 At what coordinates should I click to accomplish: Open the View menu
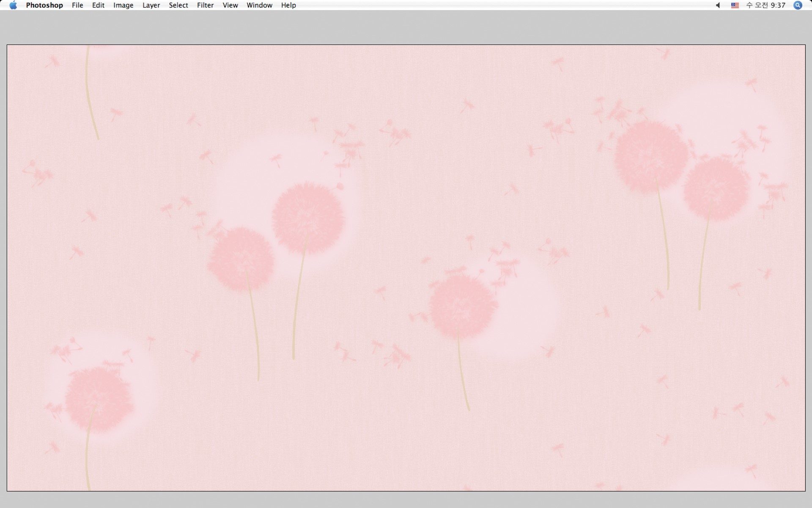click(230, 5)
